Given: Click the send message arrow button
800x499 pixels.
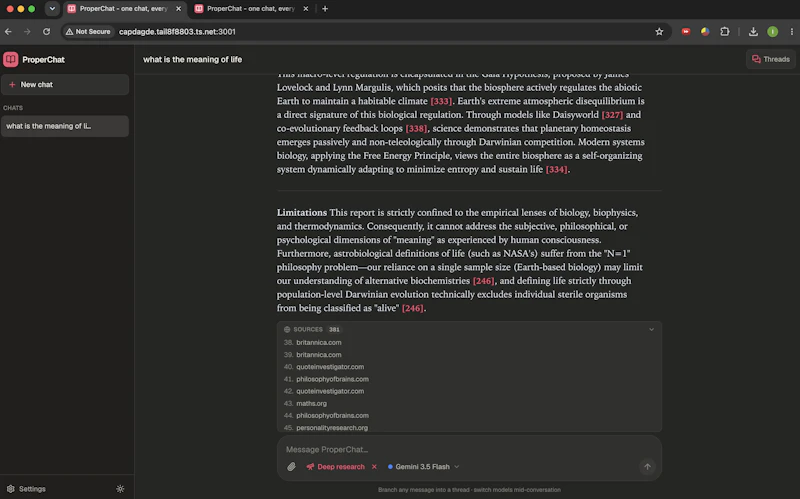Looking at the screenshot, I should point(647,466).
